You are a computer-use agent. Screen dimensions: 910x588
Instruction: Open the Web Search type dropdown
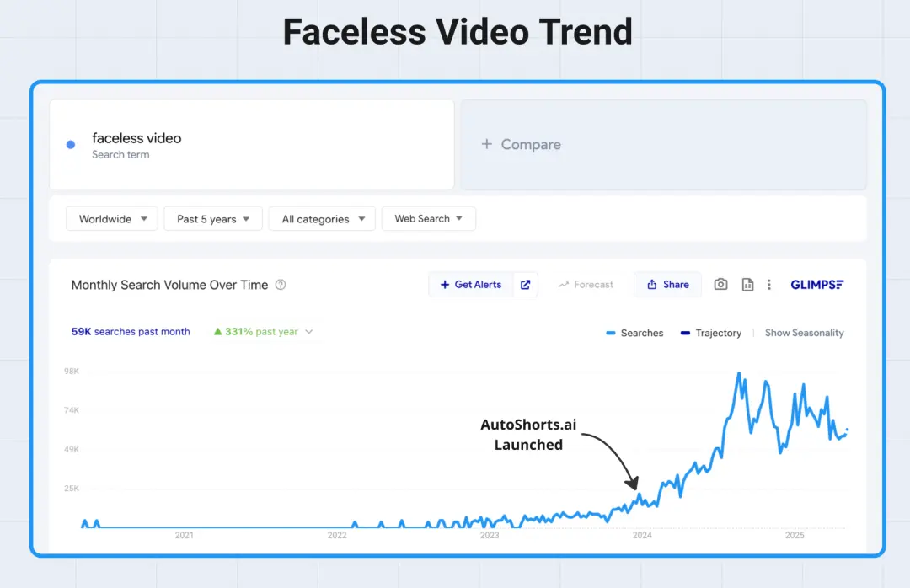[428, 219]
